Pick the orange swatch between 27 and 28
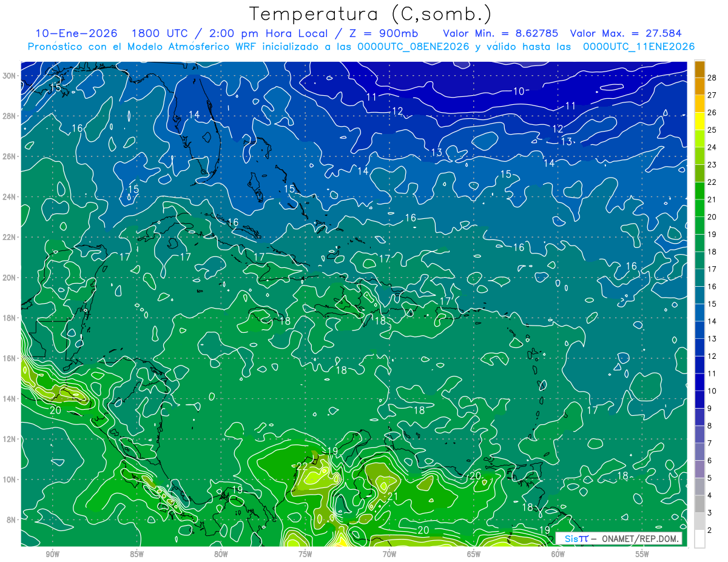Viewport: 728px width, 562px height. click(699, 86)
